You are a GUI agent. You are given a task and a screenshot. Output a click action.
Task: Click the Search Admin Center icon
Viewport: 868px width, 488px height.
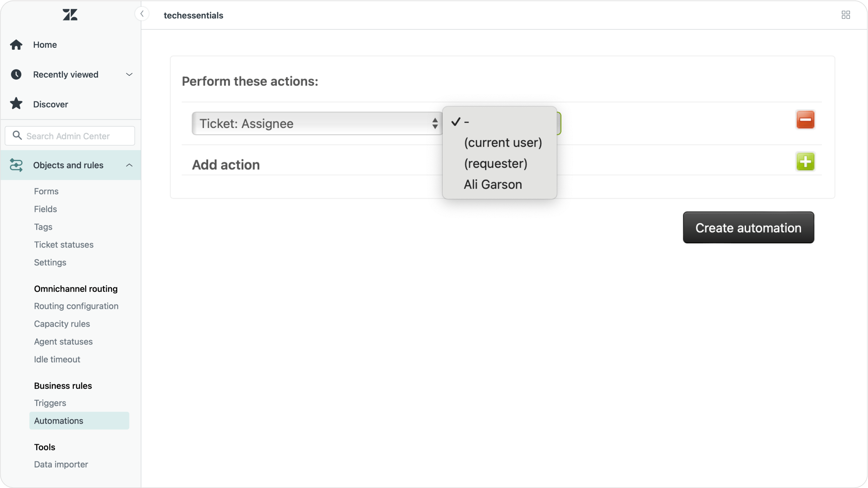[x=17, y=135]
